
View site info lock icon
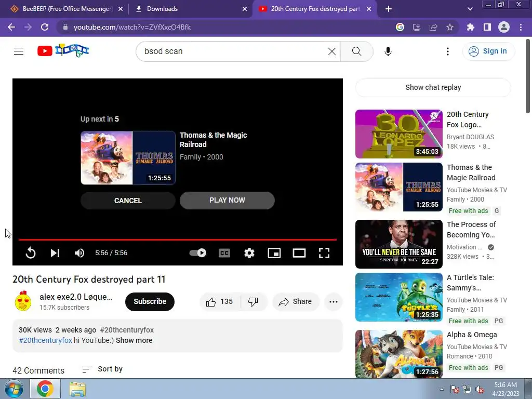click(x=65, y=27)
